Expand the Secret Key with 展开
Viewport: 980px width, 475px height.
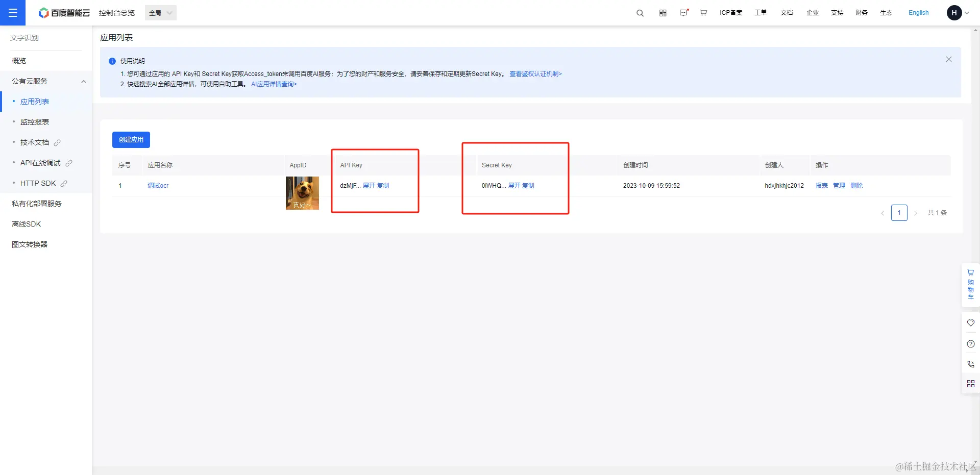click(x=514, y=186)
